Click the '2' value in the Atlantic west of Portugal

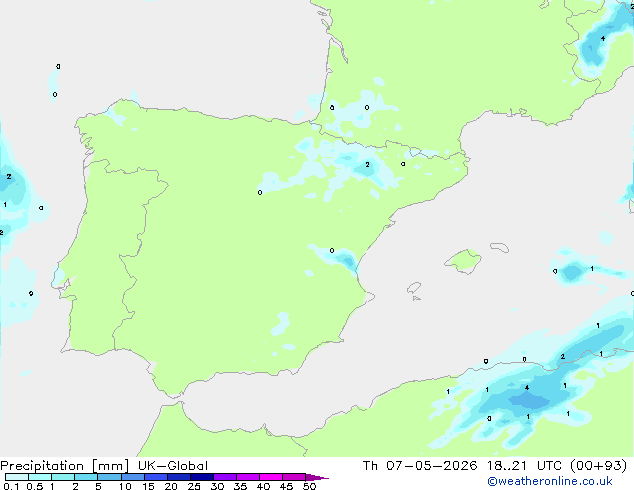(x=9, y=177)
